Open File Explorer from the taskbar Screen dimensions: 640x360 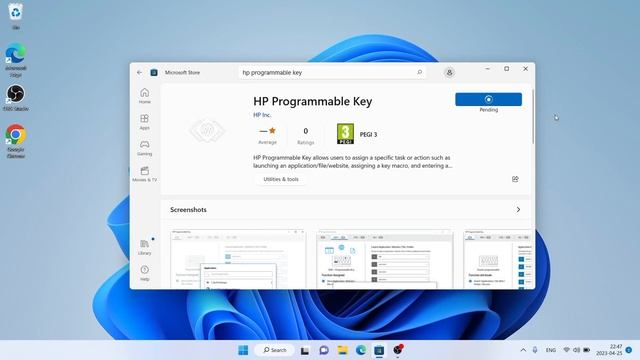click(x=342, y=350)
